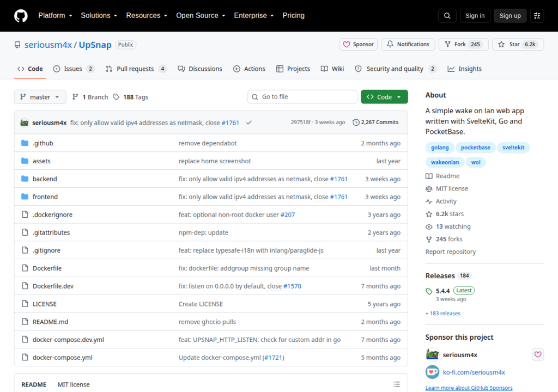Viewport: 558px width, 392px height.
Task: Open the README outline list icon
Action: [x=397, y=384]
